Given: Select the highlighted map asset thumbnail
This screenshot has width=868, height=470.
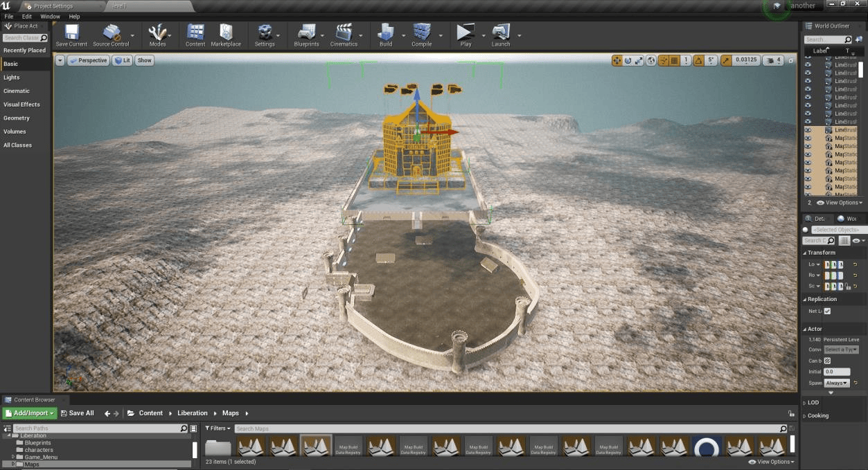Looking at the screenshot, I should pyautogui.click(x=316, y=446).
